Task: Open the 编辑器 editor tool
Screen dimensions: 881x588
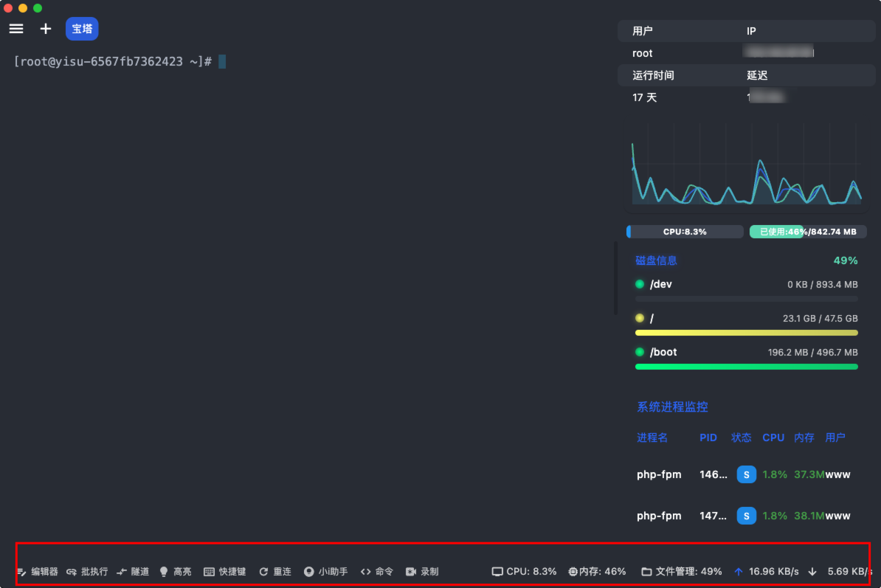Action: coord(38,571)
